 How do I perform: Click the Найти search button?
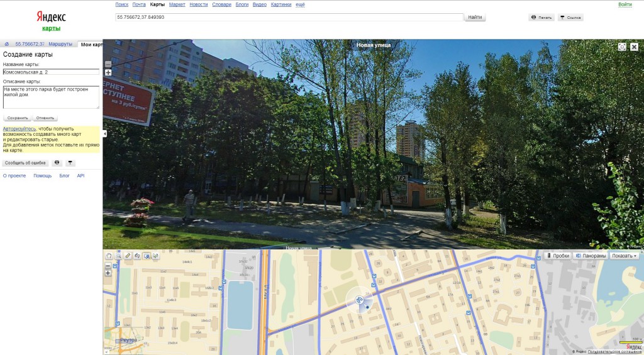tap(475, 17)
